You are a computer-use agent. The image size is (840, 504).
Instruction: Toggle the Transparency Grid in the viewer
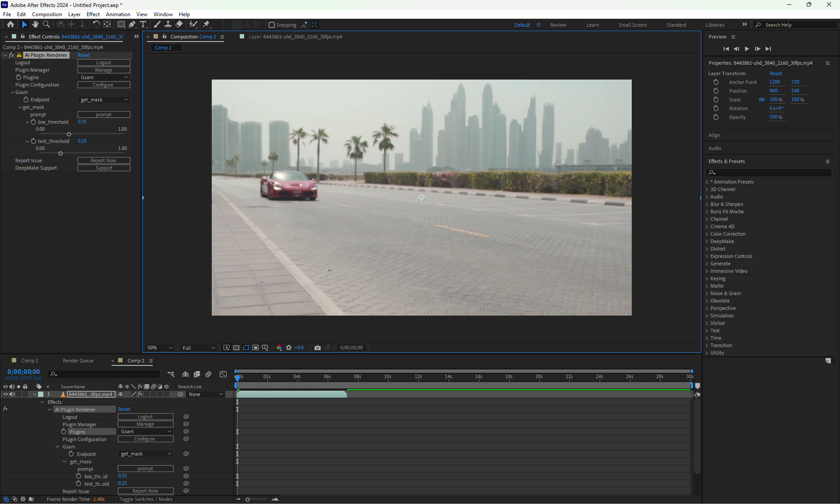pos(236,348)
